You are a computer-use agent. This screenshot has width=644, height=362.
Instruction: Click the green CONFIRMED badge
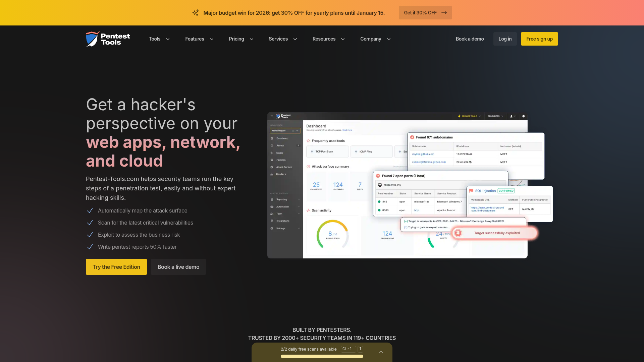coord(506,191)
